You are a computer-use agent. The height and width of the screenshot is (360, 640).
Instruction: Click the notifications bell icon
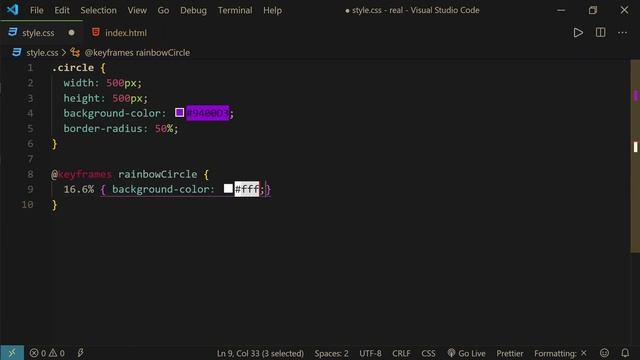625,353
